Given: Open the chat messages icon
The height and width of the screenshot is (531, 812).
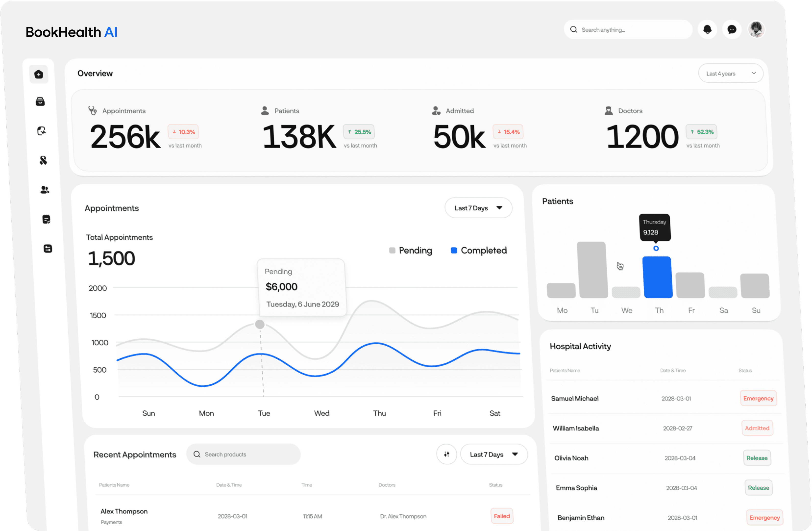Looking at the screenshot, I should coord(731,30).
